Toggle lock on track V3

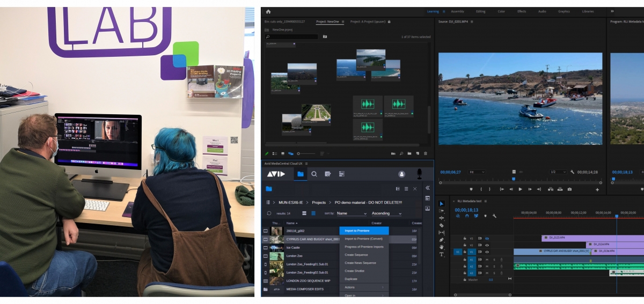click(465, 238)
